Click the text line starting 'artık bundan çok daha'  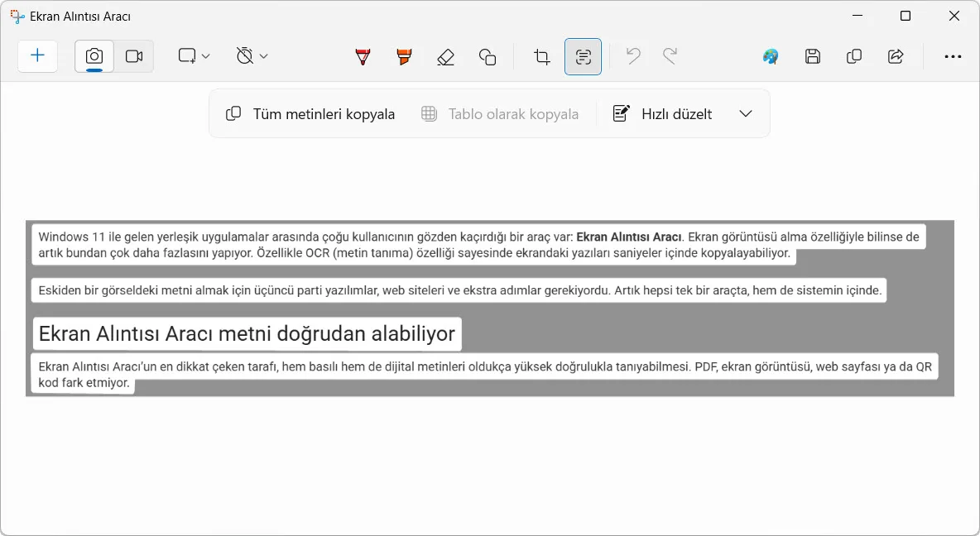[x=415, y=253]
